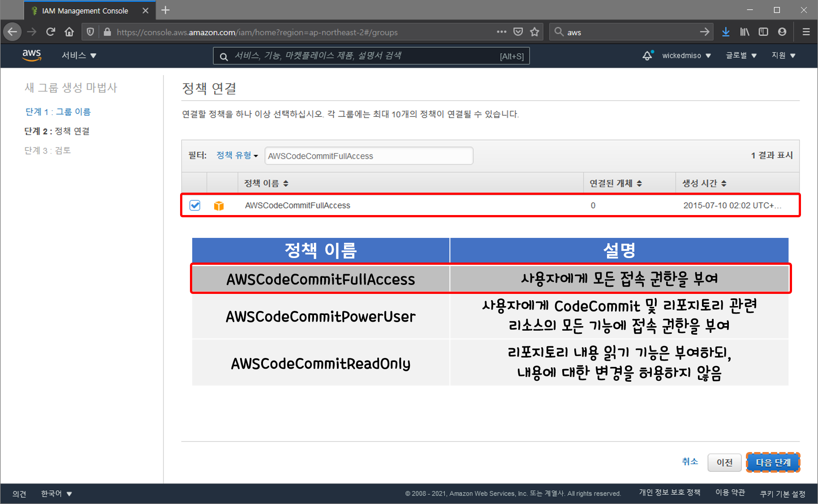Uncheck the AWSCodeCommitFullAccess policy checkbox

[195, 205]
